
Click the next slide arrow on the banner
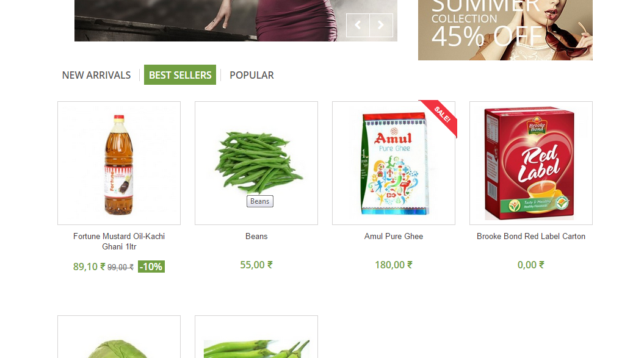[381, 25]
